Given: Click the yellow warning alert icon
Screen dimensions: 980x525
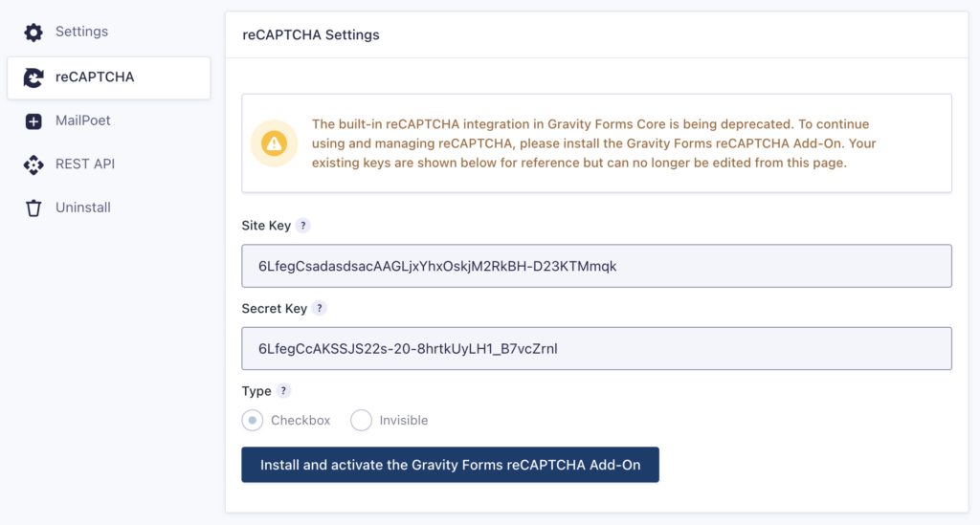Looking at the screenshot, I should tap(274, 143).
